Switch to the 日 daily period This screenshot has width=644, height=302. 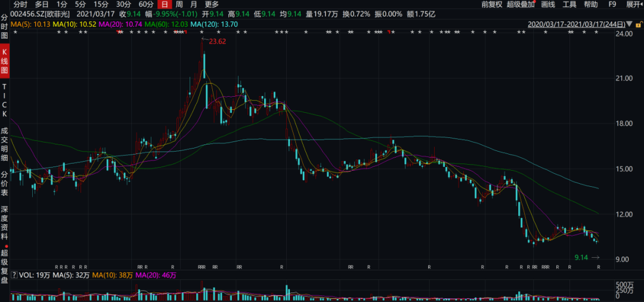coord(165,4)
